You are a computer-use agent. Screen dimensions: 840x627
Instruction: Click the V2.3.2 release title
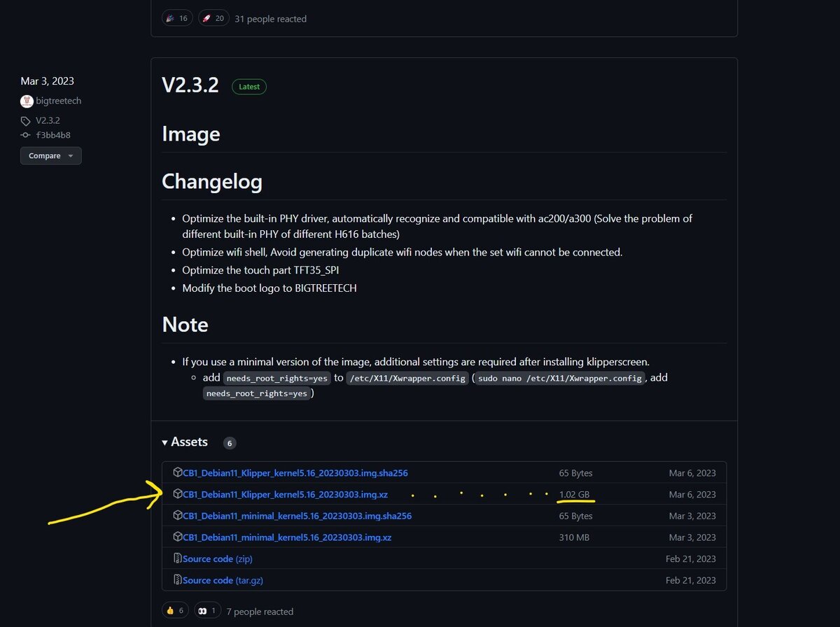[x=190, y=85]
